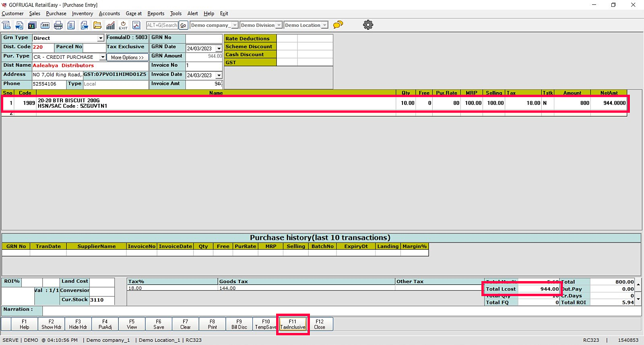Screen dimensions: 644x345
Task: Expand the Demo Division dropdown
Action: click(x=279, y=25)
